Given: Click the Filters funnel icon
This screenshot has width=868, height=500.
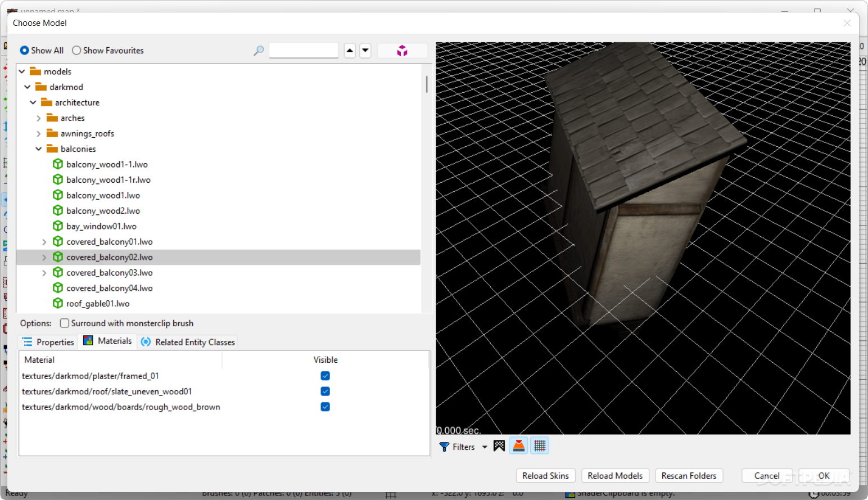Looking at the screenshot, I should click(444, 447).
